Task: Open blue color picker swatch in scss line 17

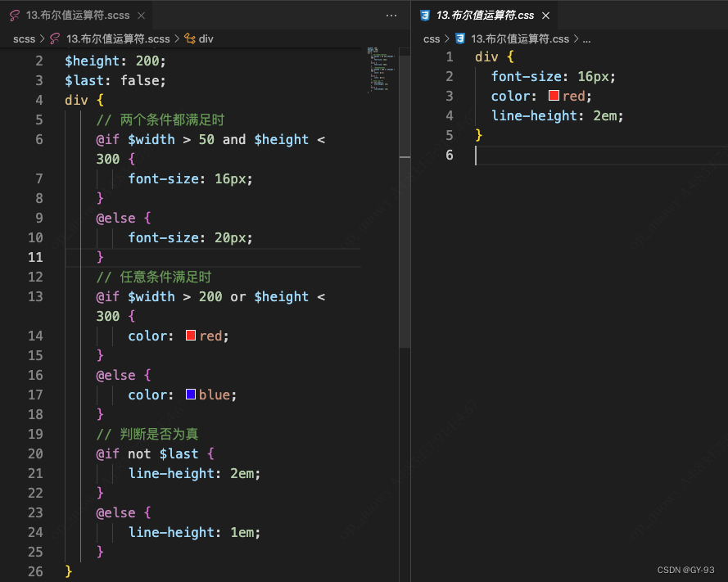Action: coord(190,394)
